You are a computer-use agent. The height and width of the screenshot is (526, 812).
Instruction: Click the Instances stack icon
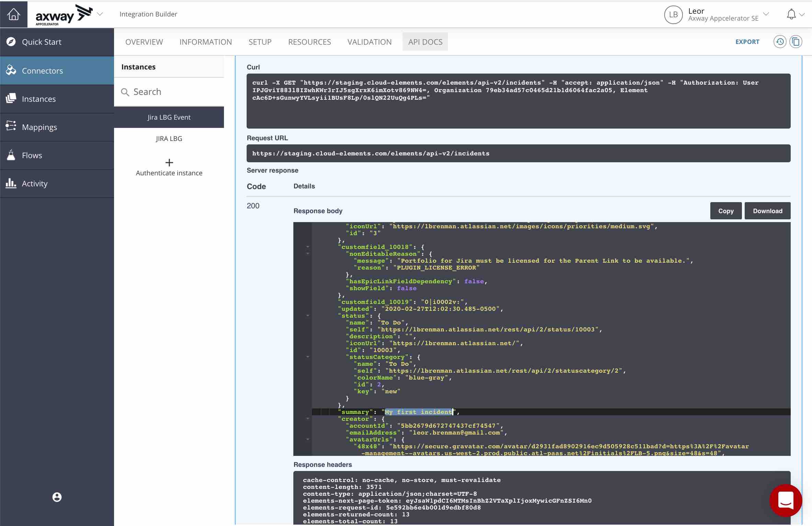[11, 98]
